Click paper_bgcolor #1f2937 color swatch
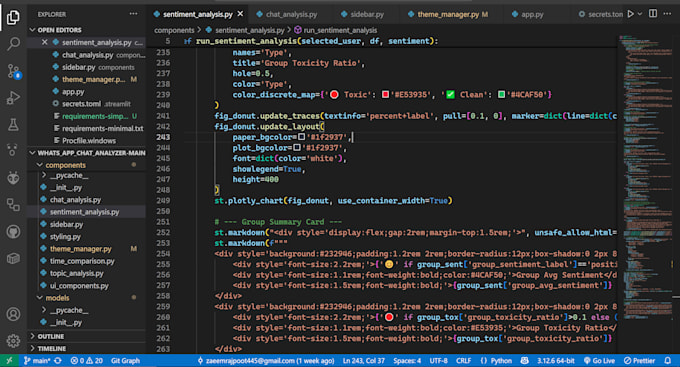Screen dimensions: 680x367 [x=301, y=137]
